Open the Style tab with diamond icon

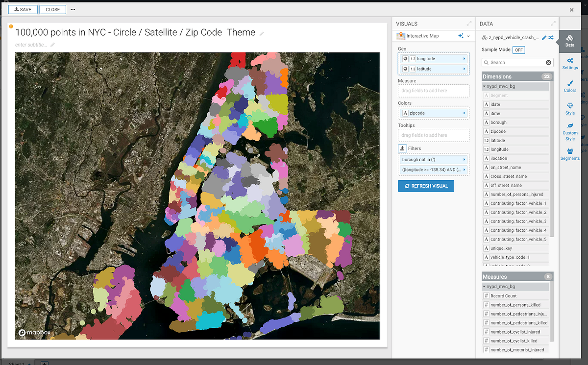[x=570, y=109]
